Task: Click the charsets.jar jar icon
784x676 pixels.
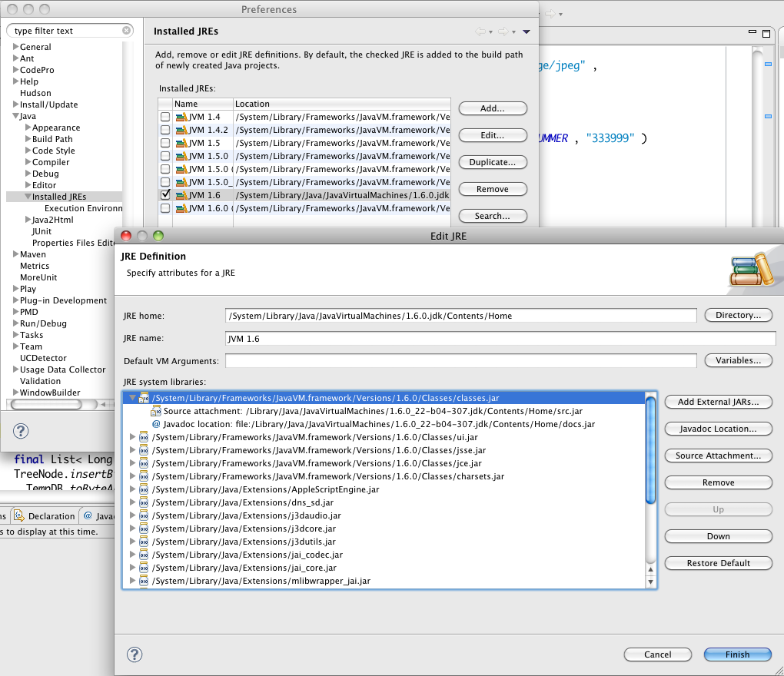Action: pos(144,476)
